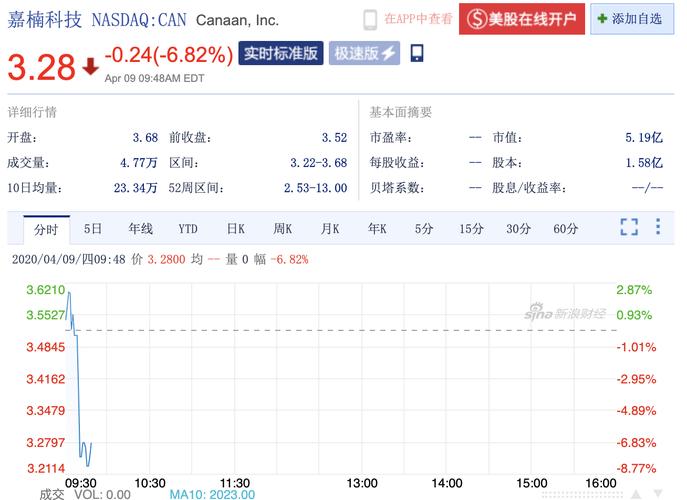The image size is (687, 500).
Task: Click 成交量 value 4.77万
Action: tap(138, 163)
